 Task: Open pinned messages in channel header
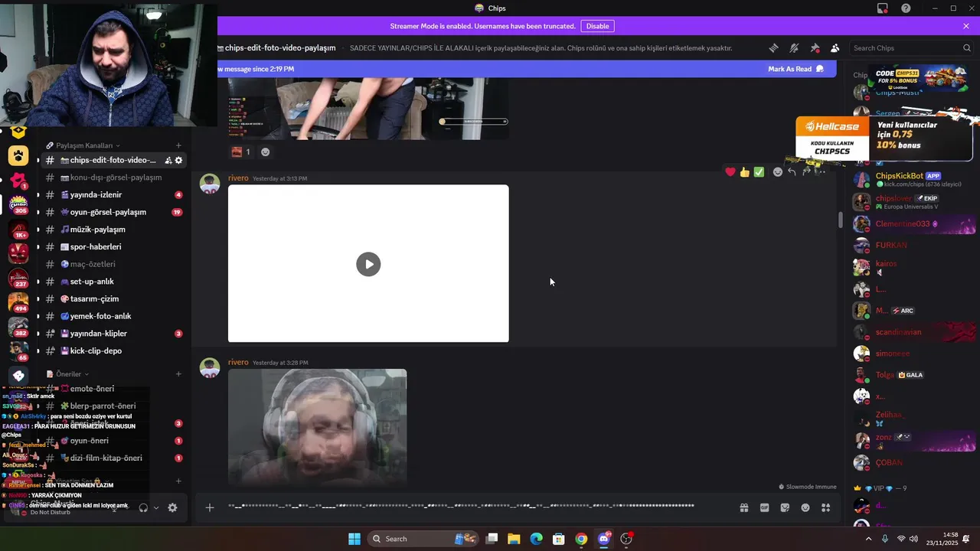point(815,48)
